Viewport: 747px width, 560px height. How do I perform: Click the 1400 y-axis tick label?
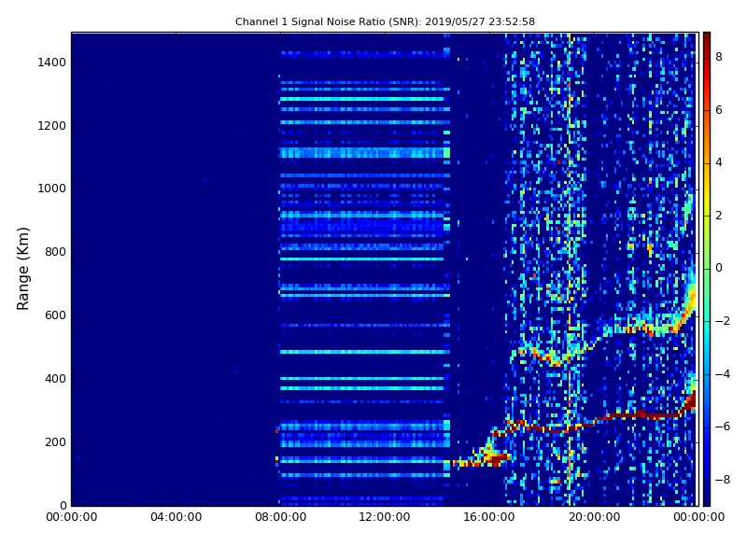(51, 63)
